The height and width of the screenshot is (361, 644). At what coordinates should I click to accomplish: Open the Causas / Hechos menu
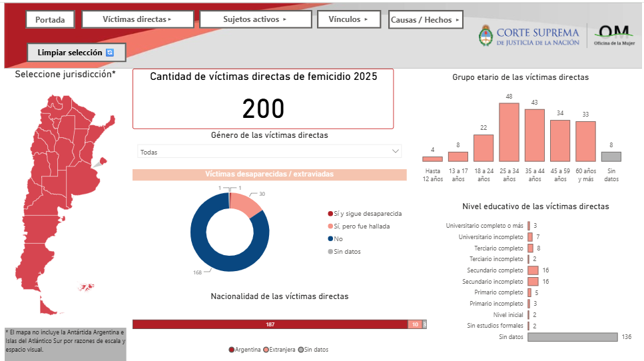(426, 20)
